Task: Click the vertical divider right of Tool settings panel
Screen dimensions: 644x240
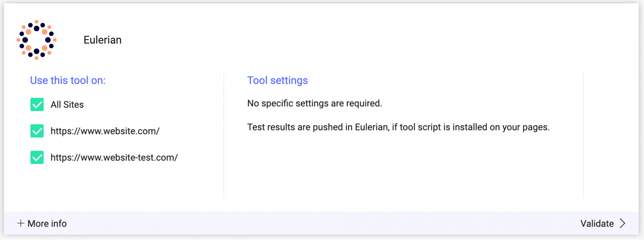Action: coord(583,135)
